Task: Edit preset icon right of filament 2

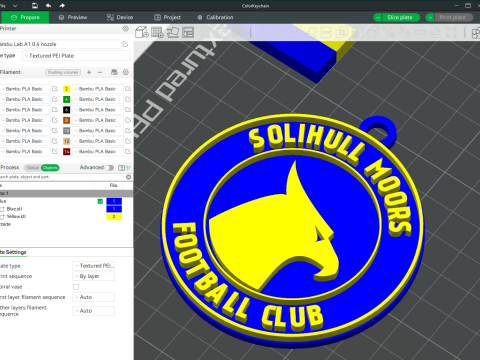Action: click(x=128, y=89)
